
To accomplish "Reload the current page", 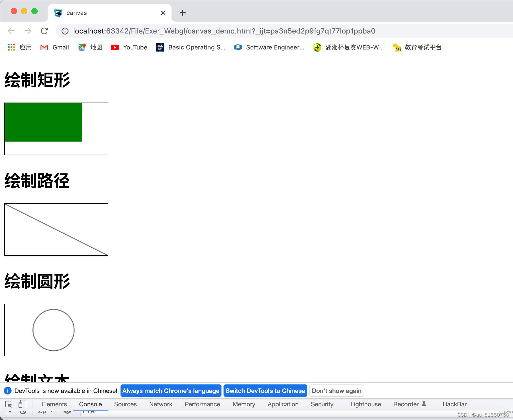I will (45, 31).
